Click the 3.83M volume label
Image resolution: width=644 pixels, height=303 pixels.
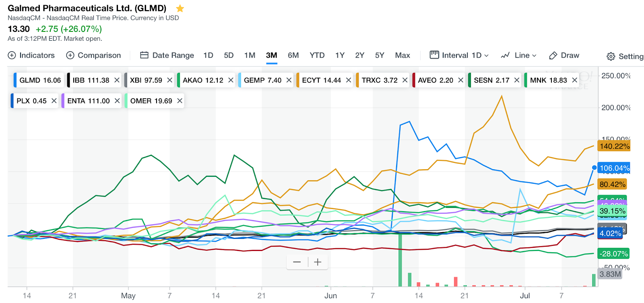pos(610,274)
